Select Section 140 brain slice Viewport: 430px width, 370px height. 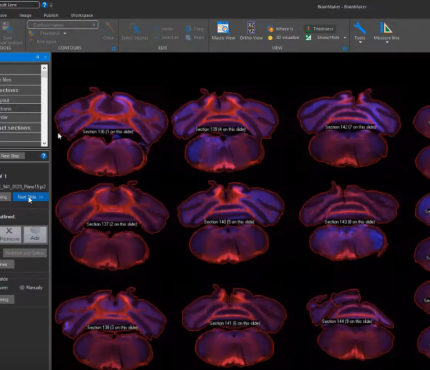[230, 222]
